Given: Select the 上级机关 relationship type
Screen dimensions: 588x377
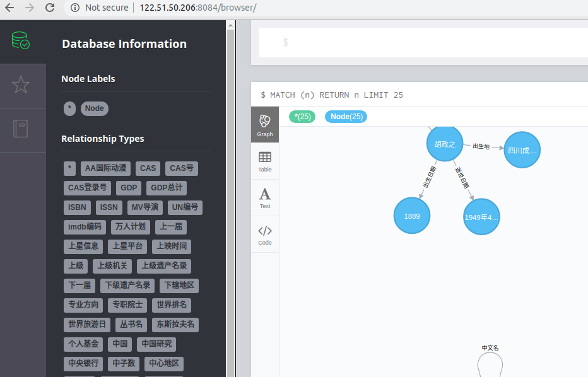Looking at the screenshot, I should [x=112, y=265].
